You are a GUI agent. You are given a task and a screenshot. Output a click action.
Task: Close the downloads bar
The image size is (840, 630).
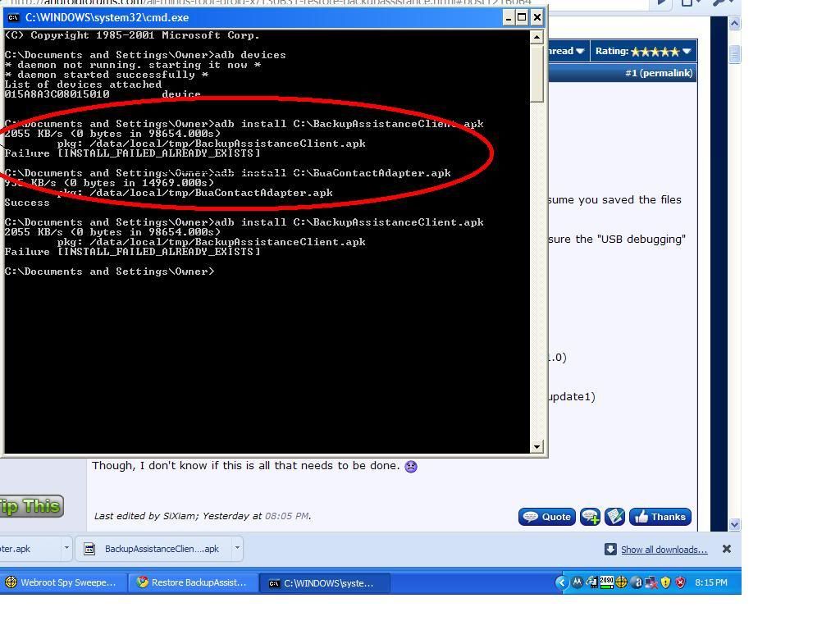[726, 549]
